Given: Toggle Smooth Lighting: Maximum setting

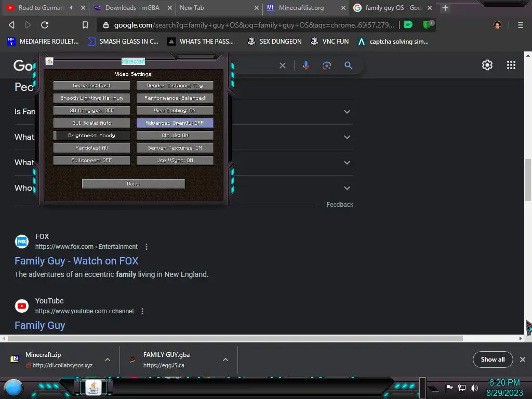Looking at the screenshot, I should tap(91, 98).
